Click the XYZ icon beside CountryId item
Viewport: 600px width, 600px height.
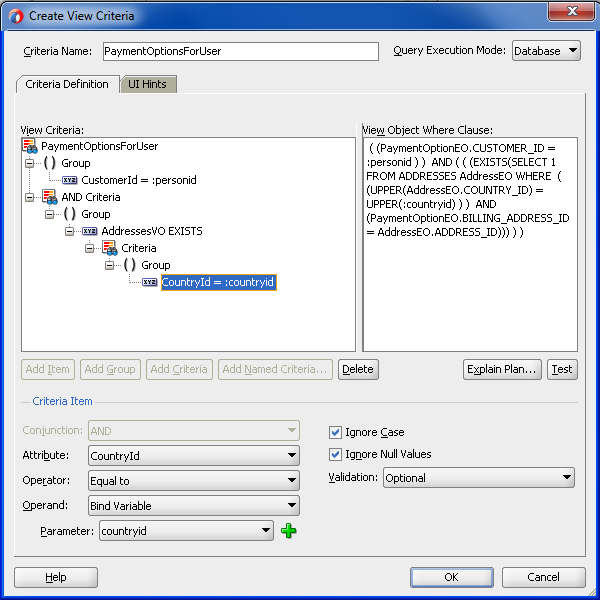149,282
